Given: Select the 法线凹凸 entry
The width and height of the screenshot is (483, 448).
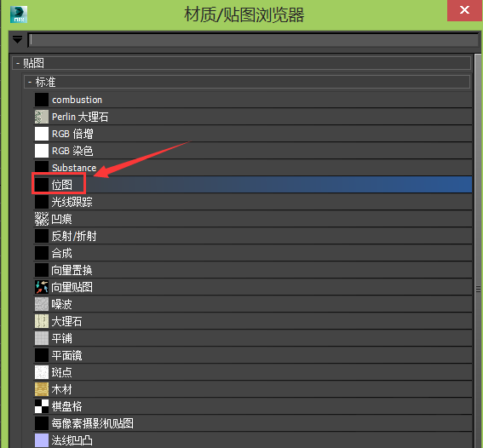Looking at the screenshot, I should (x=253, y=440).
